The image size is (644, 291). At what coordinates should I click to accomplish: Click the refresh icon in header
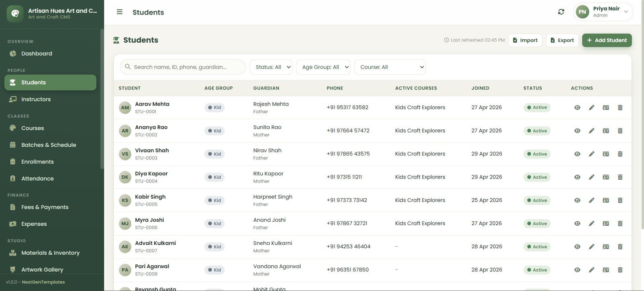(x=561, y=12)
